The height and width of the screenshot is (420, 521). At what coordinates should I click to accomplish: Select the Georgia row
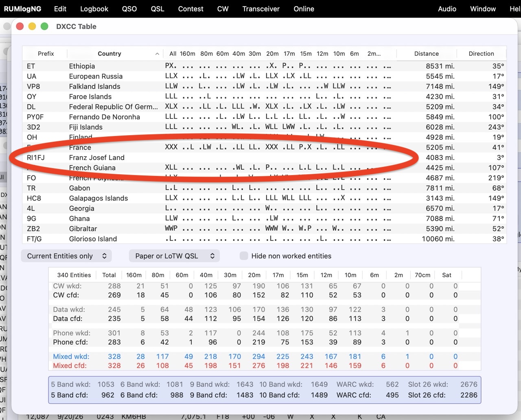(x=264, y=208)
